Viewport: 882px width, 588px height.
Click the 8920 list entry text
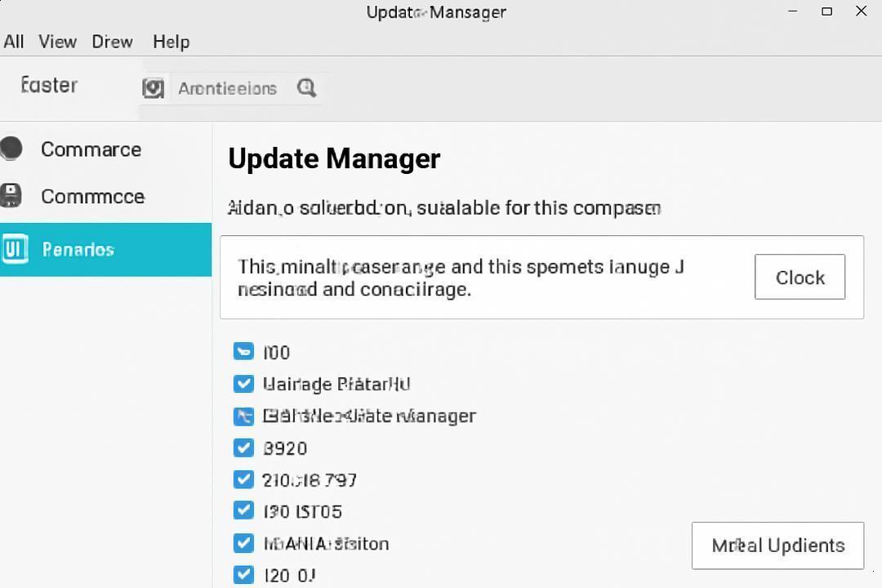[x=285, y=448]
